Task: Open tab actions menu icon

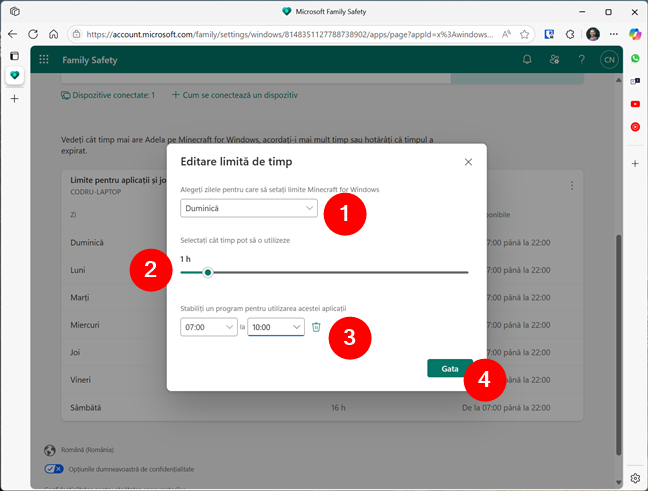Action: [x=14, y=55]
